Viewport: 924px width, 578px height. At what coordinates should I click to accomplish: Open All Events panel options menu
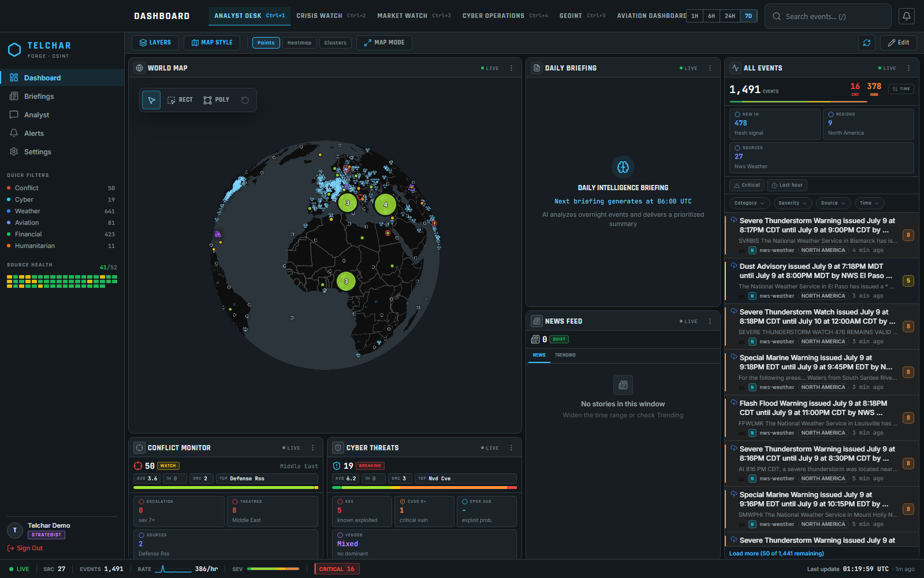click(x=908, y=68)
